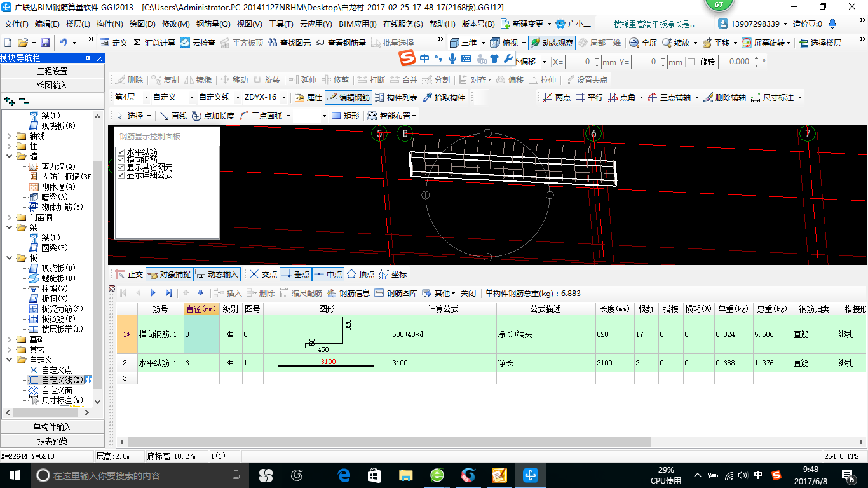Screen dimensions: 868x488
Task: Go to the last rebar record arrow
Action: coord(168,293)
